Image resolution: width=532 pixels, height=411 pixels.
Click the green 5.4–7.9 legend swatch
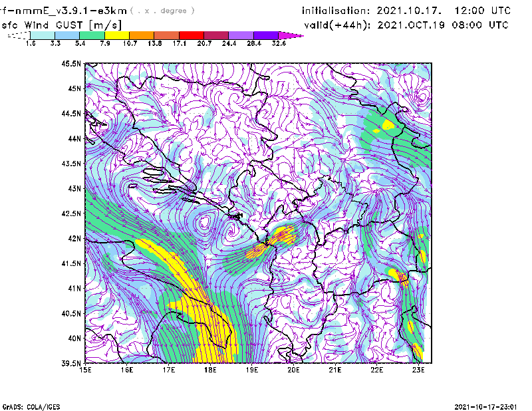92,35
